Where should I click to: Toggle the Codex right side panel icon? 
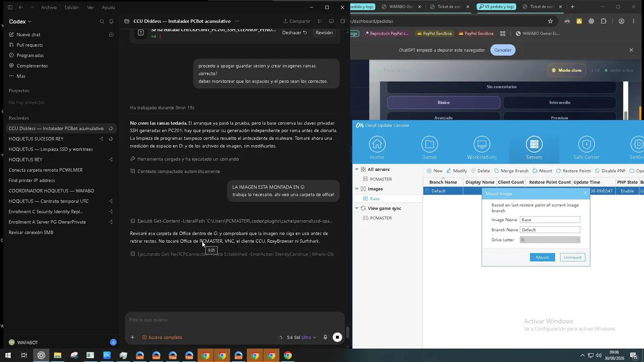(343, 22)
